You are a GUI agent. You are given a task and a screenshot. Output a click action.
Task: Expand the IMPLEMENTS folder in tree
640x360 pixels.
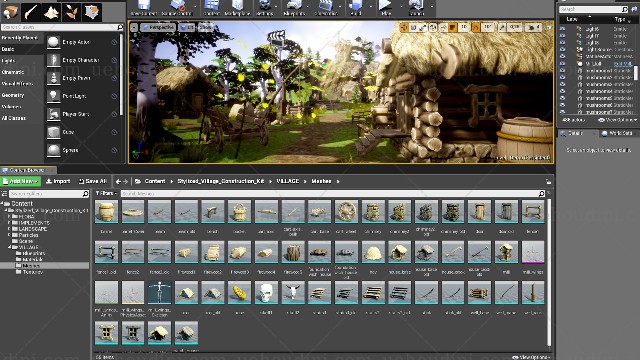click(x=9, y=223)
